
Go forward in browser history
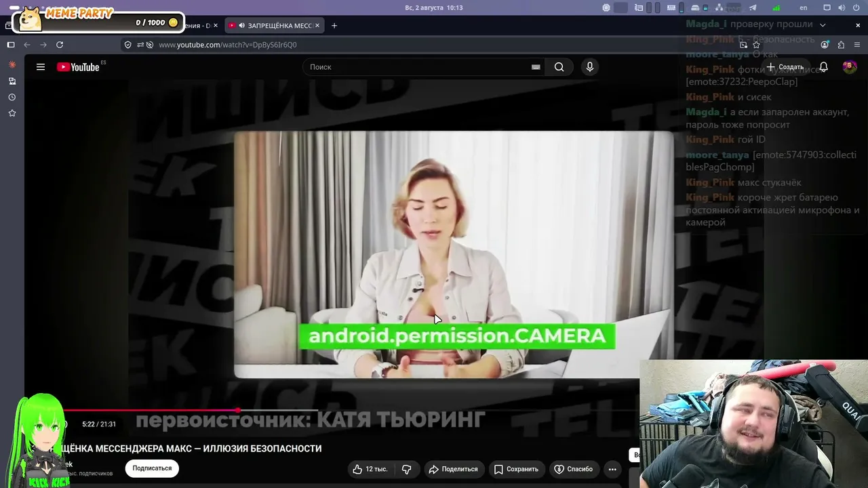tap(43, 45)
